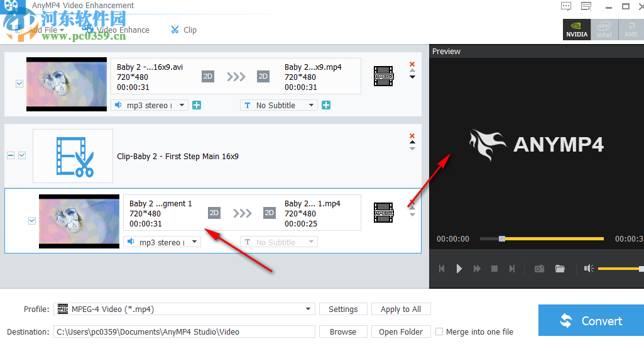Take a snapshot of preview
The width and height of the screenshot is (644, 351).
tap(539, 269)
